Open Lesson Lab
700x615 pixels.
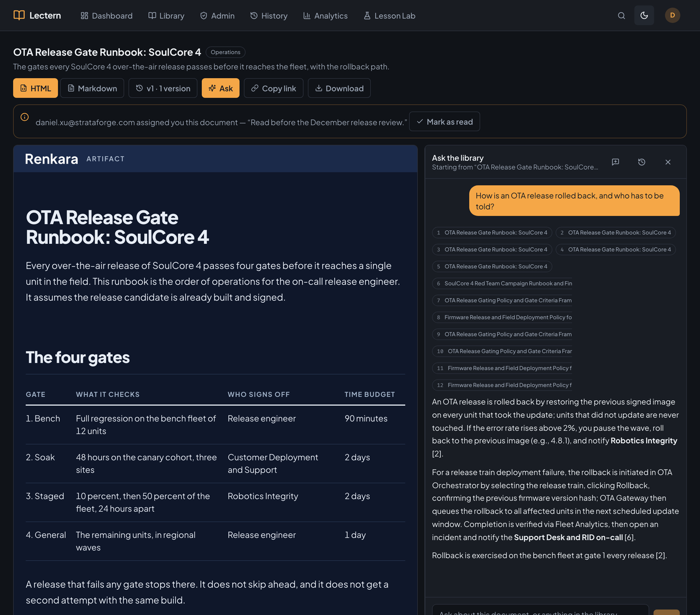(389, 16)
